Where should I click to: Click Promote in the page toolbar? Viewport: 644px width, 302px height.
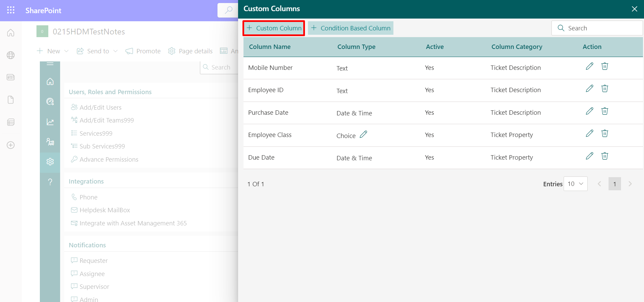coord(143,51)
